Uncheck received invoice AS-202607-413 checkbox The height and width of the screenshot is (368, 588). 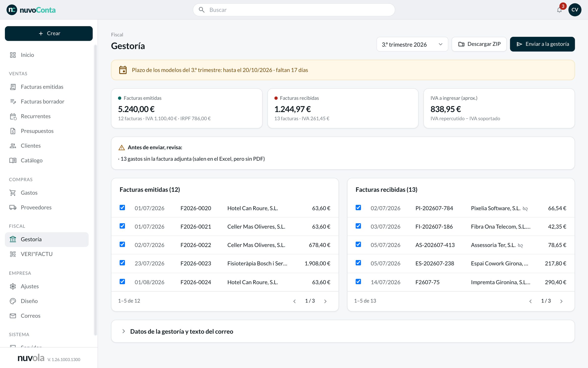[x=358, y=244]
